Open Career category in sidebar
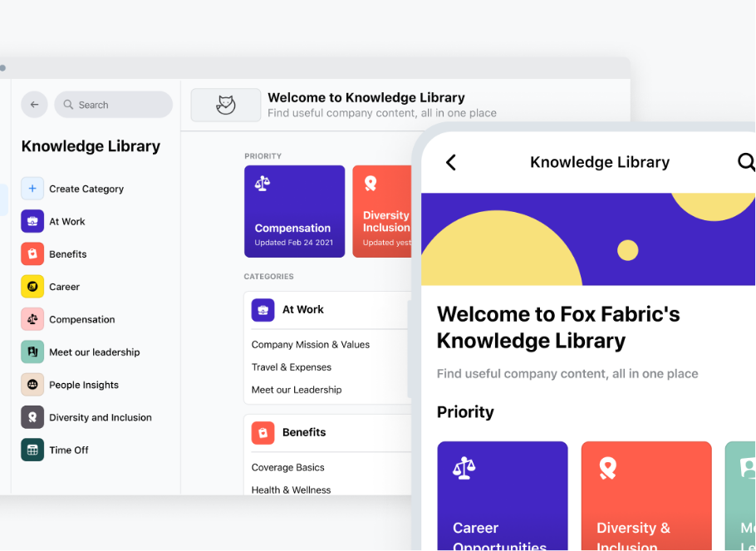Screen dimensions: 756x551 (x=64, y=287)
